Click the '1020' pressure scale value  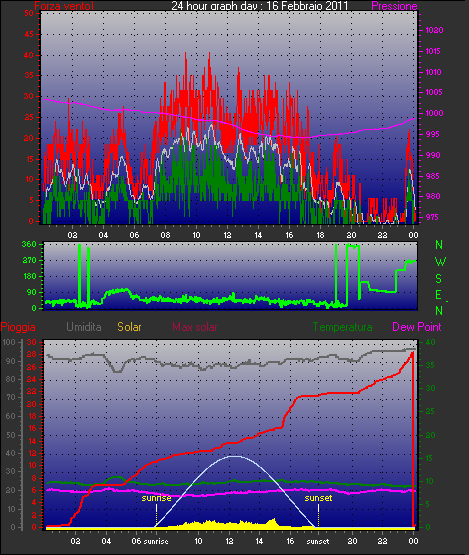(434, 30)
